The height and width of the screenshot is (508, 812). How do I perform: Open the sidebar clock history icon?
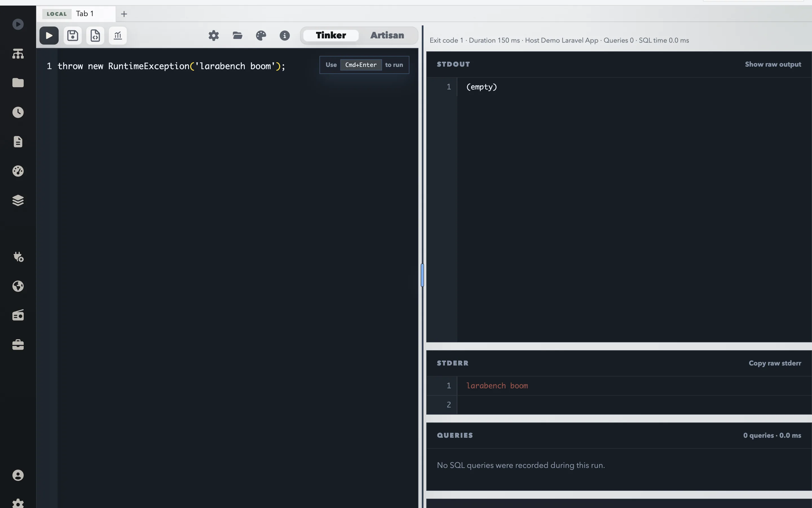point(18,112)
